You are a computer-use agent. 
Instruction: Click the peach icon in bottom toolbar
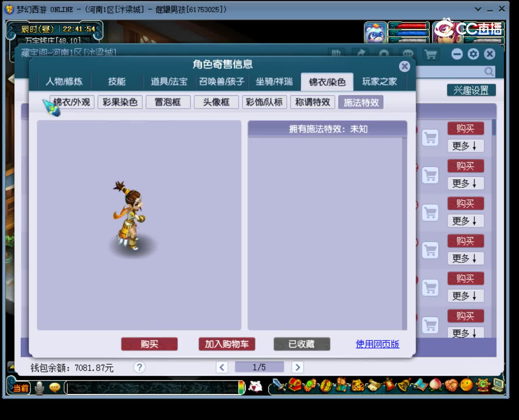tap(435, 385)
